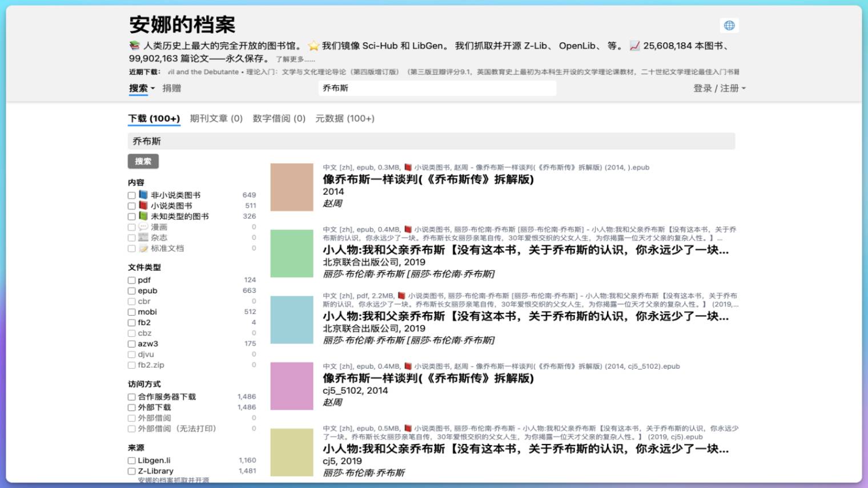Open the 捐赠 link in navigation
Image resolution: width=868 pixels, height=488 pixels.
point(171,88)
